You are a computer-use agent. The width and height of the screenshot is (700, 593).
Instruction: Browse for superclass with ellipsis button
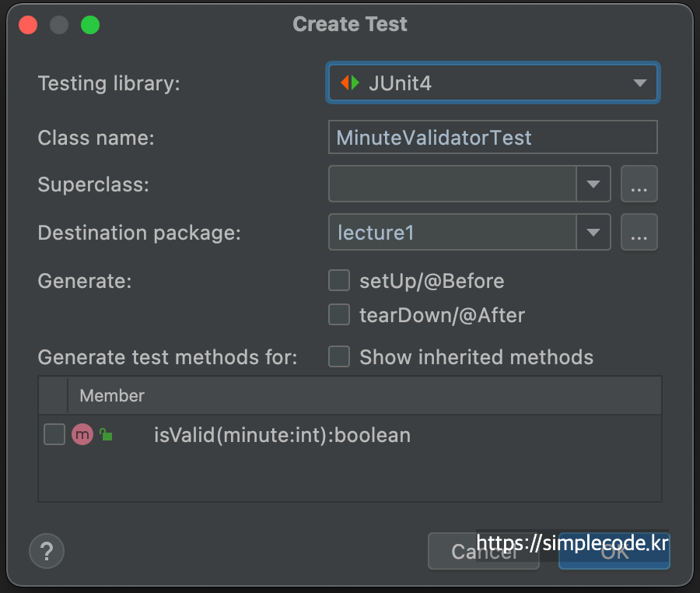click(639, 184)
